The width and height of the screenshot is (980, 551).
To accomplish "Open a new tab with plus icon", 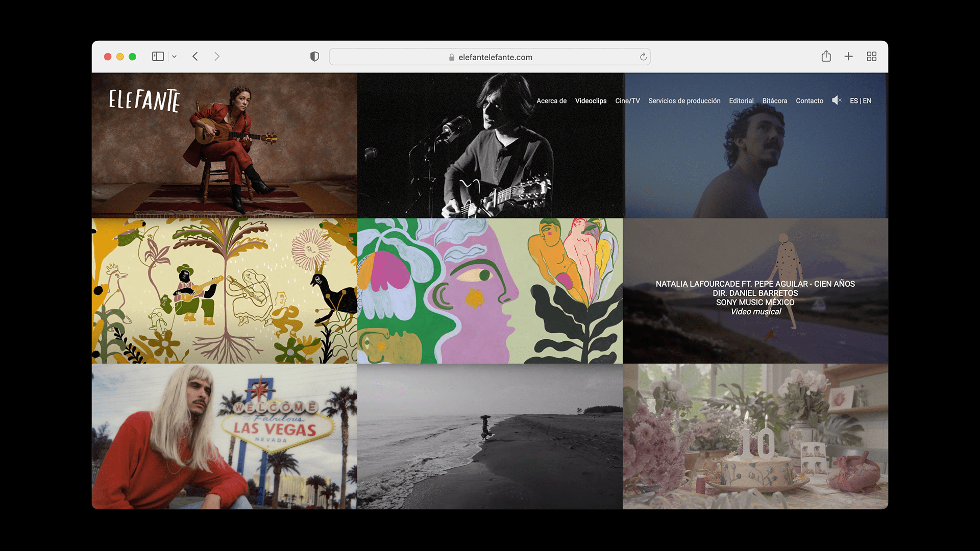I will coord(848,57).
